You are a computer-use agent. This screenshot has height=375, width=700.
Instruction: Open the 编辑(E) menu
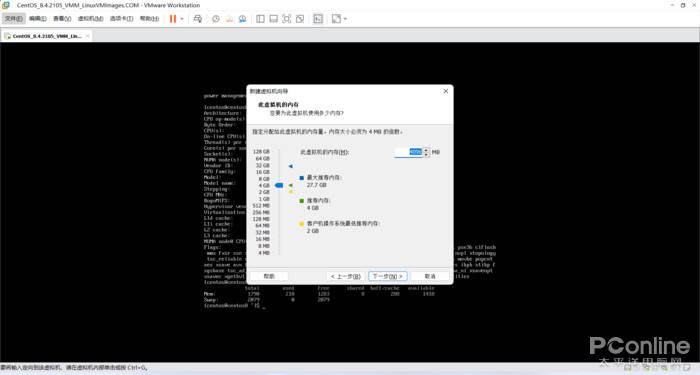coord(38,19)
